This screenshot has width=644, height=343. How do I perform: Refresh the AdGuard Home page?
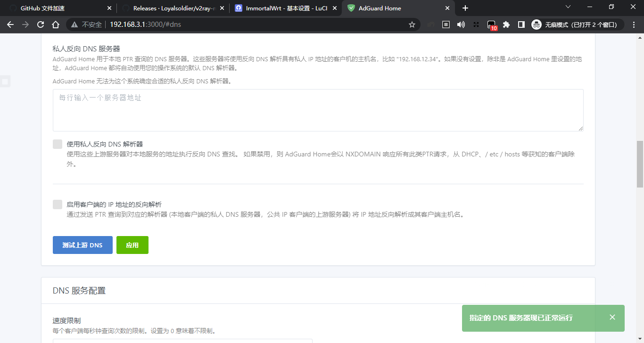pyautogui.click(x=40, y=24)
